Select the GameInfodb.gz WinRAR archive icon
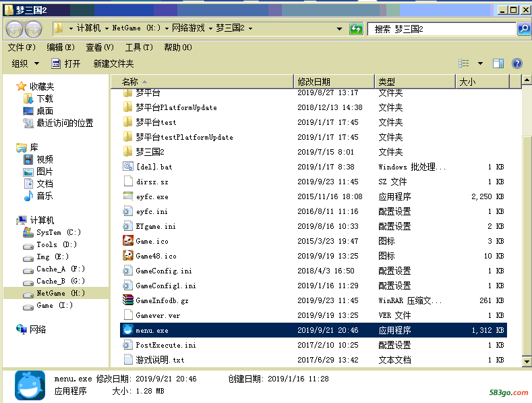This screenshot has height=403, width=532. click(x=128, y=300)
